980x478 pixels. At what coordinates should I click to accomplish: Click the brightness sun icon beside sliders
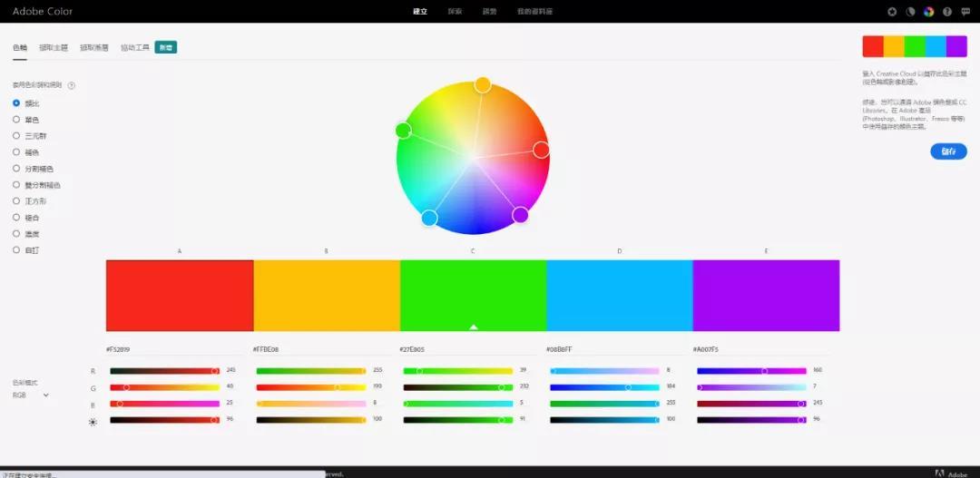pyautogui.click(x=93, y=422)
